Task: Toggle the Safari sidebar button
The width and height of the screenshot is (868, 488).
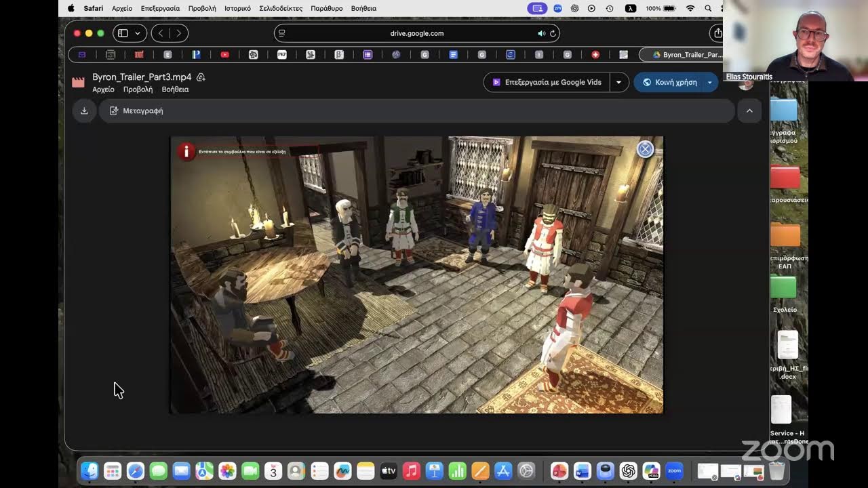Action: coord(123,33)
